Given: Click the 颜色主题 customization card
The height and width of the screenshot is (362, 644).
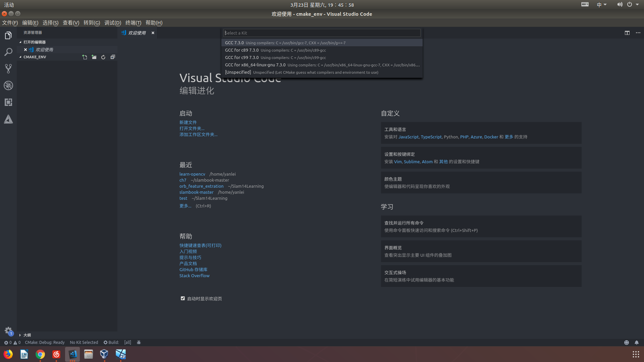Looking at the screenshot, I should [481, 182].
